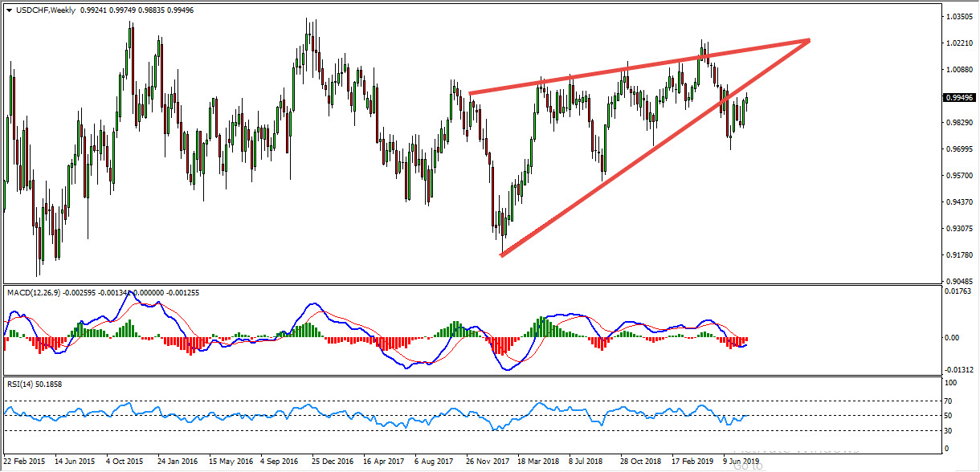This screenshot has width=980, height=472.
Task: Click the 22 Feb 2015 date label
Action: 23,462
